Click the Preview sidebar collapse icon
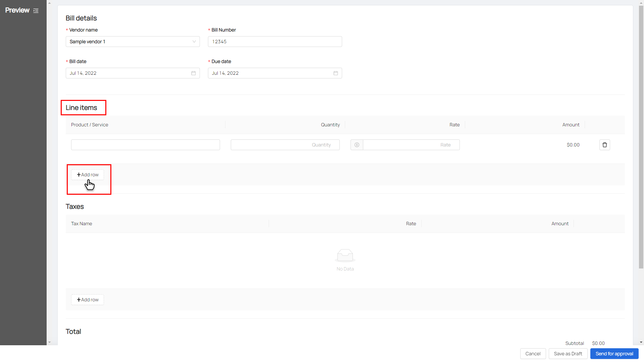Image resolution: width=644 pixels, height=362 pixels. tap(36, 11)
